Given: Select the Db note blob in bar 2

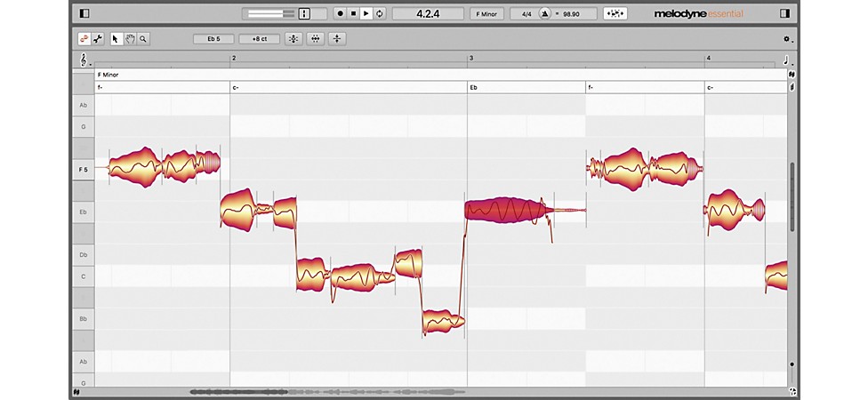Looking at the screenshot, I should point(408,263).
